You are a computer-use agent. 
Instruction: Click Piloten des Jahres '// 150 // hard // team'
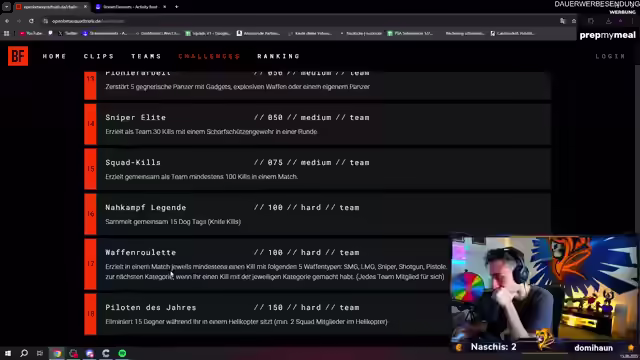click(x=307, y=308)
